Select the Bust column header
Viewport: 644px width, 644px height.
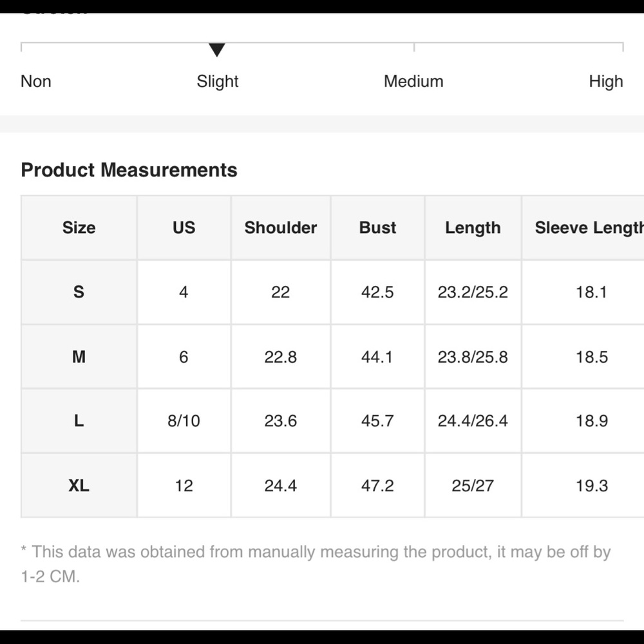click(x=377, y=228)
